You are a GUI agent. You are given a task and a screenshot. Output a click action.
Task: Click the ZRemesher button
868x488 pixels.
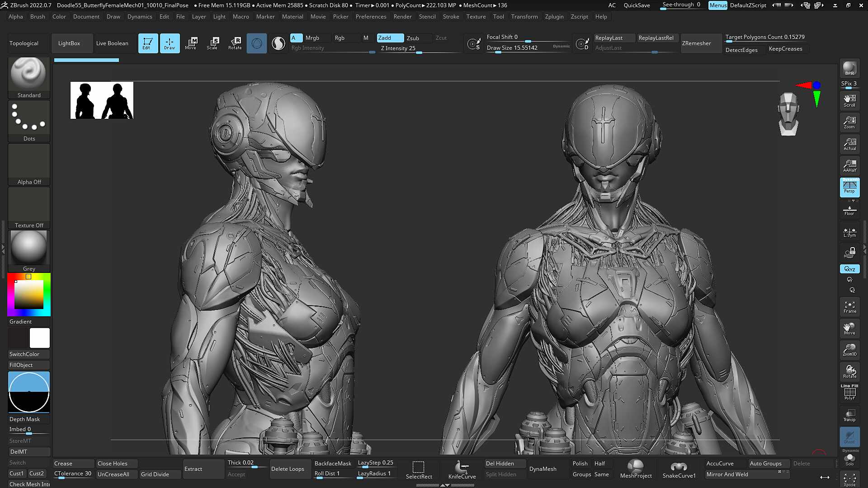click(701, 43)
